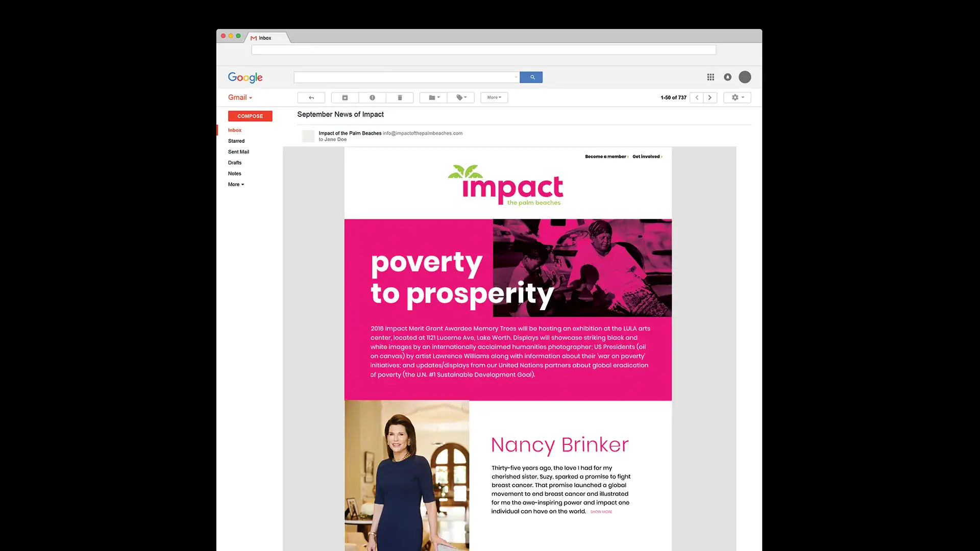This screenshot has height=551, width=980.
Task: Open the Notes label
Action: [234, 173]
